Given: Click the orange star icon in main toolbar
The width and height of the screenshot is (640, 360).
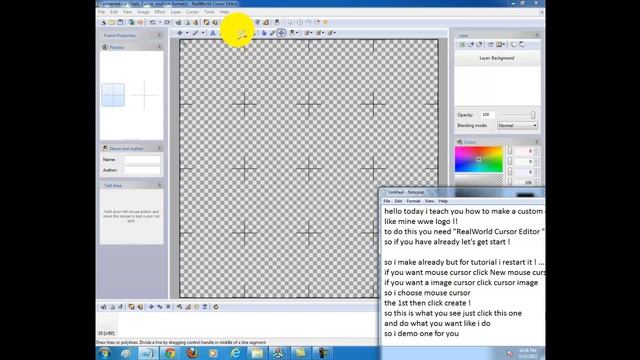Looking at the screenshot, I should (325, 22).
